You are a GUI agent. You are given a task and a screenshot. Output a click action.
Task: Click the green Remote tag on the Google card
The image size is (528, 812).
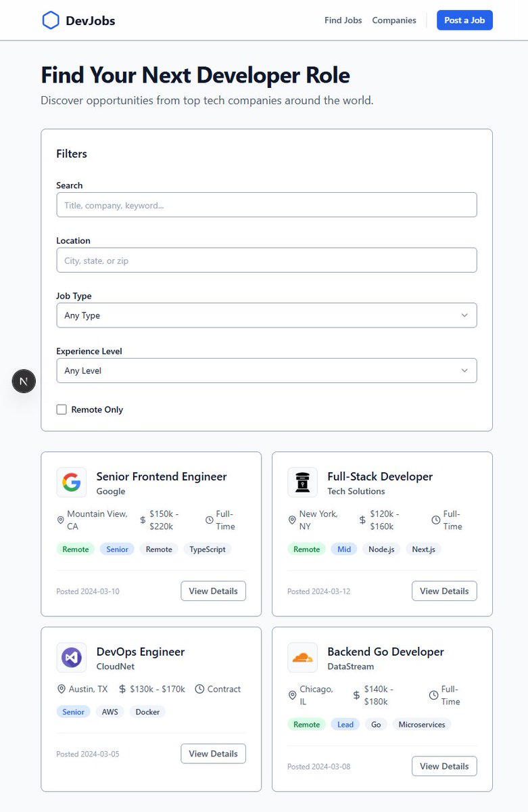(x=76, y=549)
